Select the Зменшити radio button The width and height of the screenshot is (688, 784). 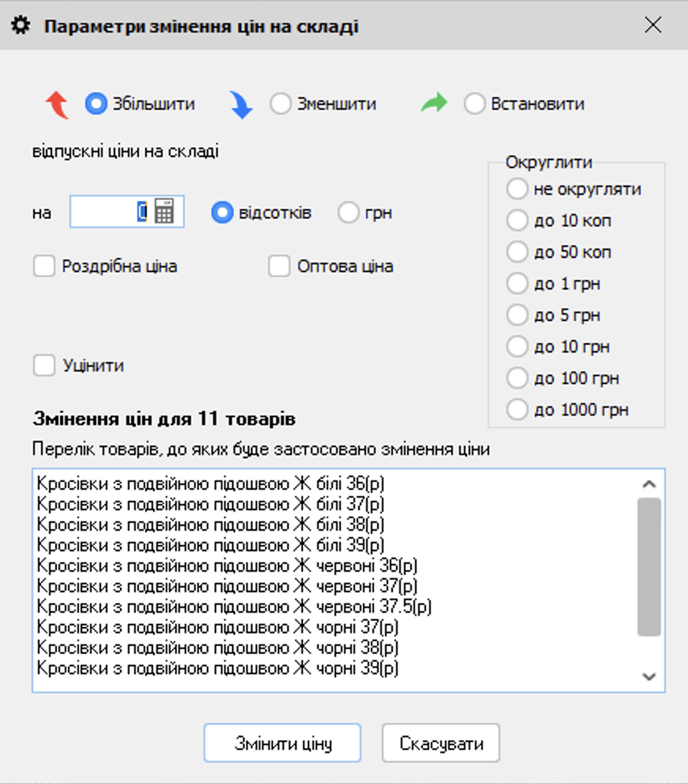coord(281,103)
